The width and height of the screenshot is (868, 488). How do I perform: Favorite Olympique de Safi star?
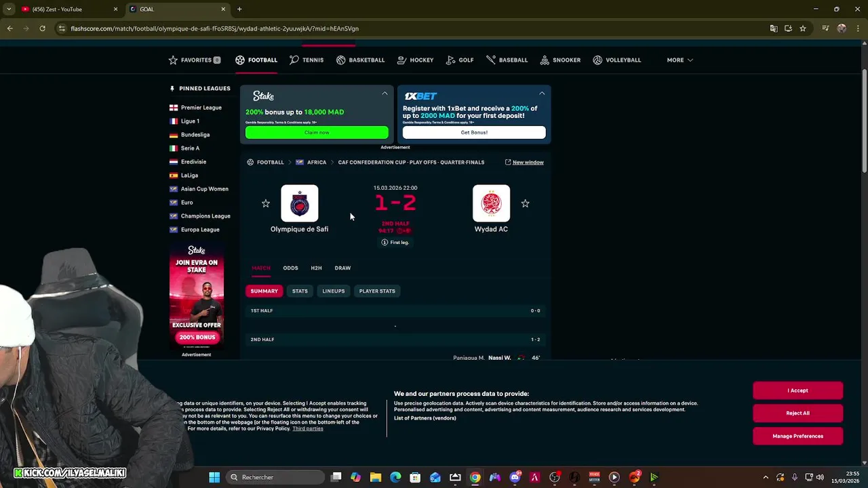pyautogui.click(x=266, y=203)
